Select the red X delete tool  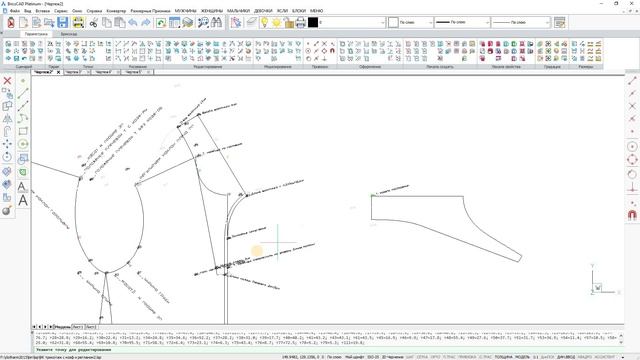(7, 80)
